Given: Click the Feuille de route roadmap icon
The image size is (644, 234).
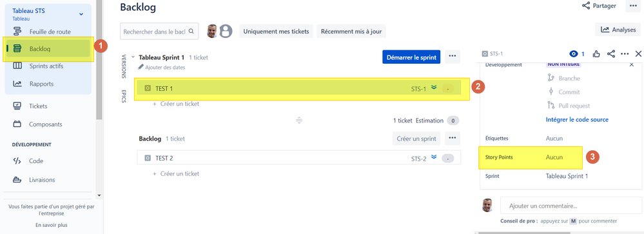Looking at the screenshot, I should coord(17,32).
